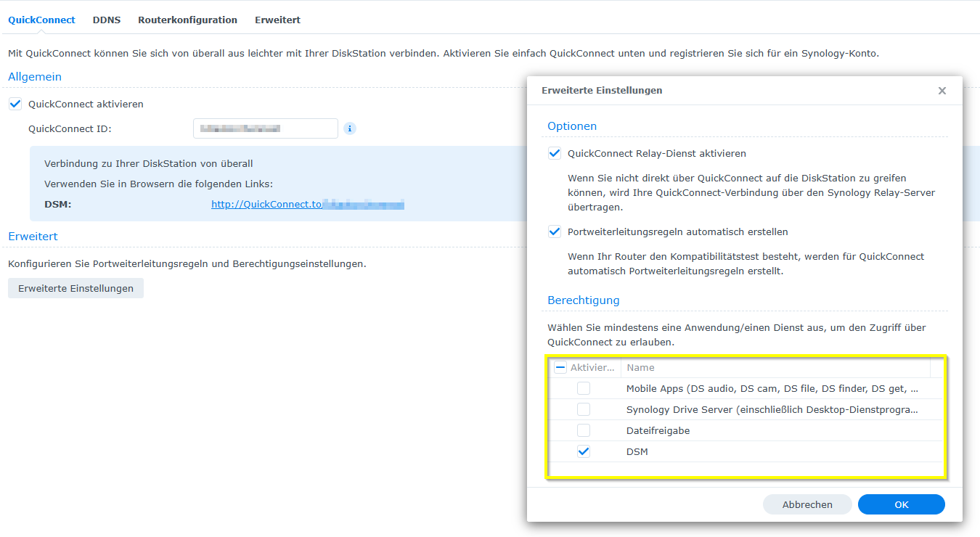Click the Abbrechen button
This screenshot has width=980, height=537.
[807, 504]
